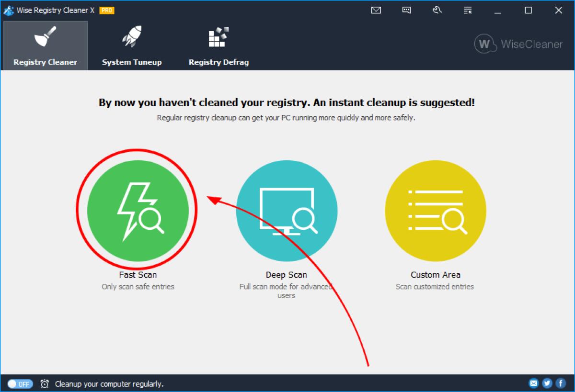Open the contact email icon

pos(376,10)
